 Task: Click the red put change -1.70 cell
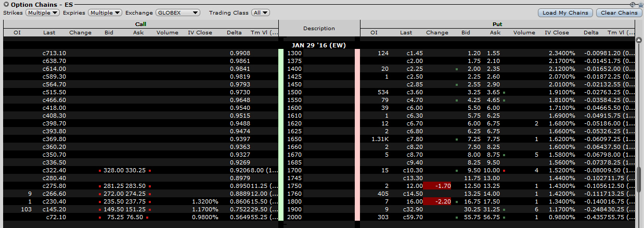[x=436, y=186]
